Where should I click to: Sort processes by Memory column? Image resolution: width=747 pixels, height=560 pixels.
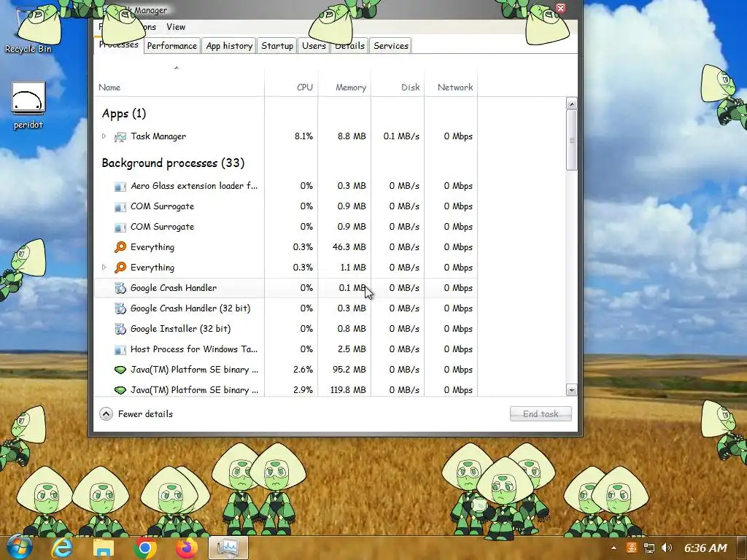click(x=344, y=87)
